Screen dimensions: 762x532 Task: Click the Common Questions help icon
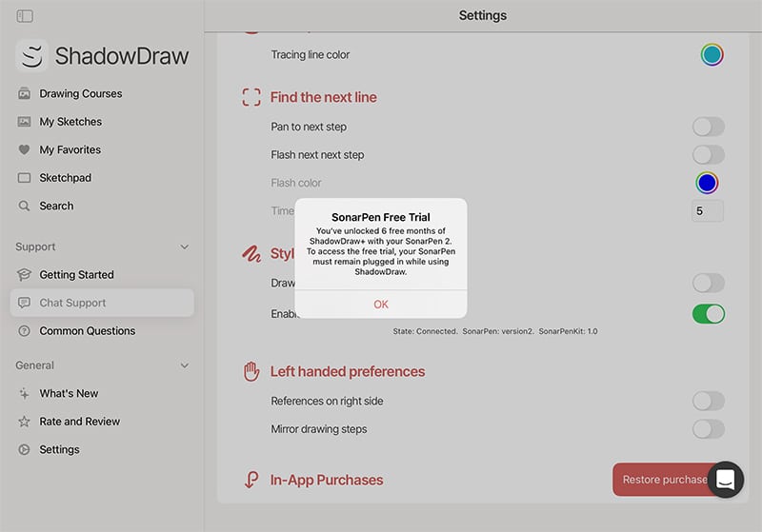(24, 331)
